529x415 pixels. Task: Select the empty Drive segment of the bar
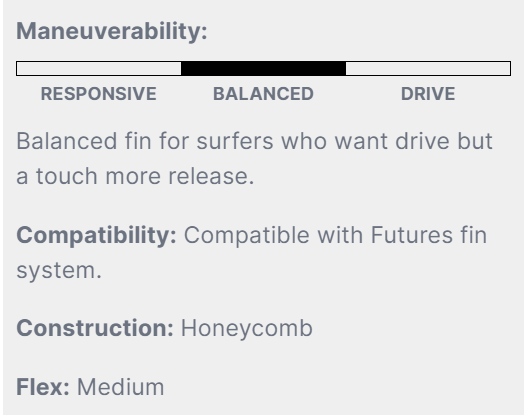click(x=428, y=68)
